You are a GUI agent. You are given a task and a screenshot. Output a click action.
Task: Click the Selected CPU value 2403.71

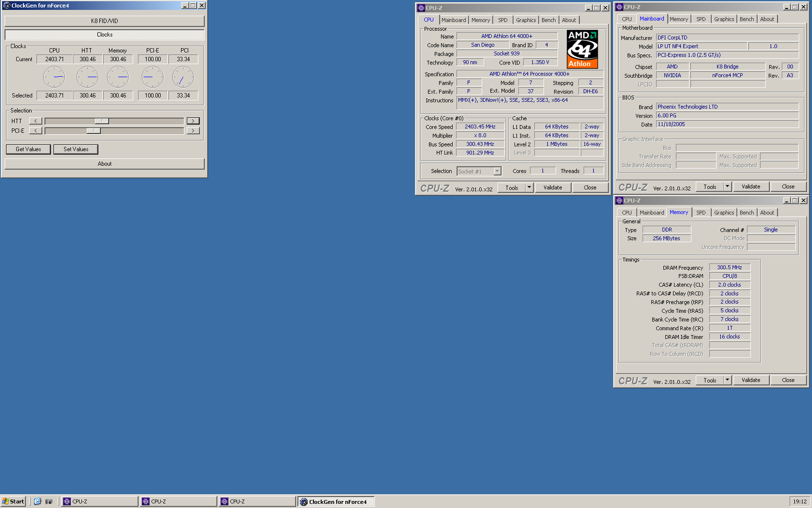tap(55, 95)
